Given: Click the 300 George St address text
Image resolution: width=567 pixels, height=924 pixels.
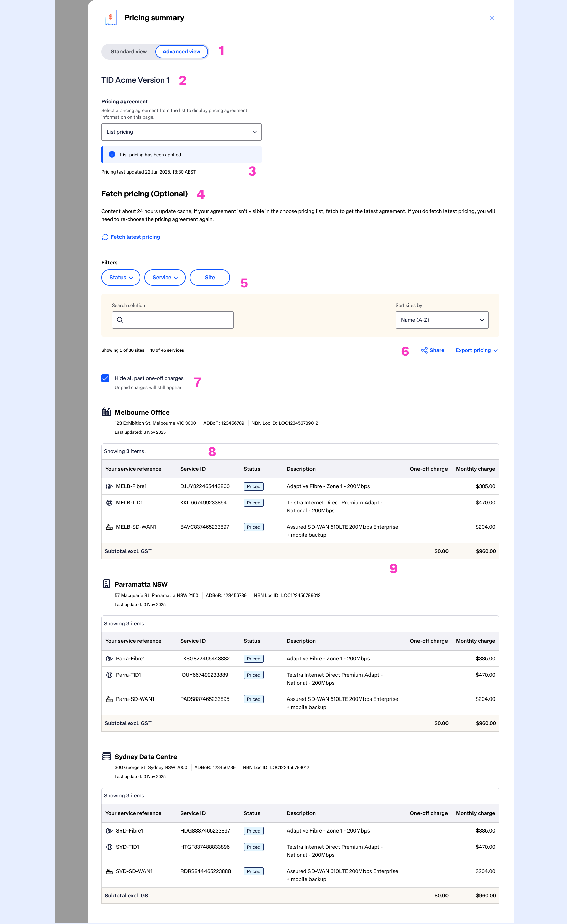Looking at the screenshot, I should point(151,767).
